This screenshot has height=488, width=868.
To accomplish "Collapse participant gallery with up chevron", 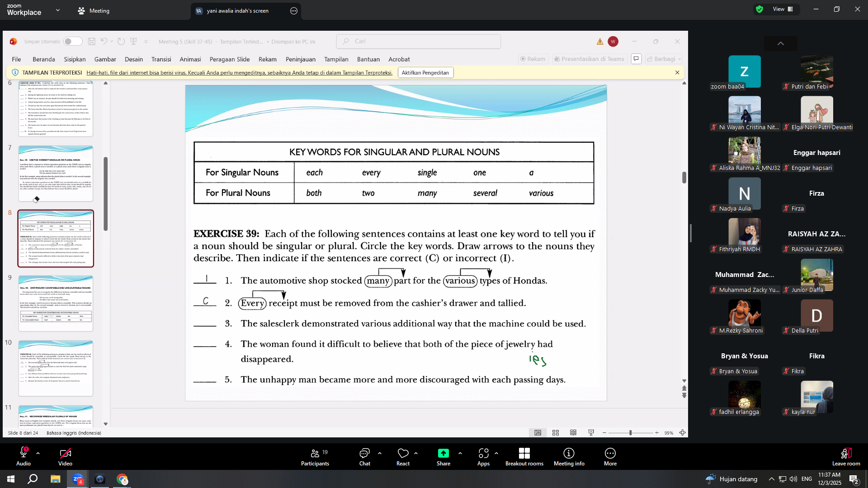I will pyautogui.click(x=781, y=44).
